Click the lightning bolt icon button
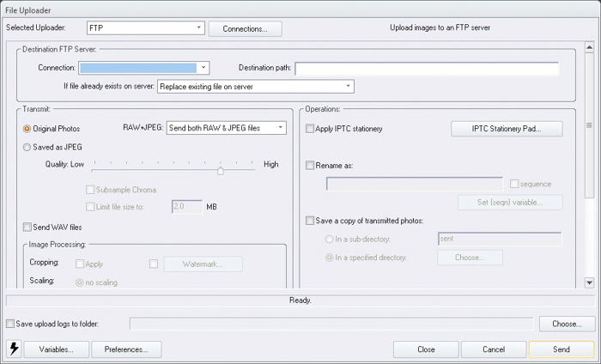601x364 pixels. 14,349
